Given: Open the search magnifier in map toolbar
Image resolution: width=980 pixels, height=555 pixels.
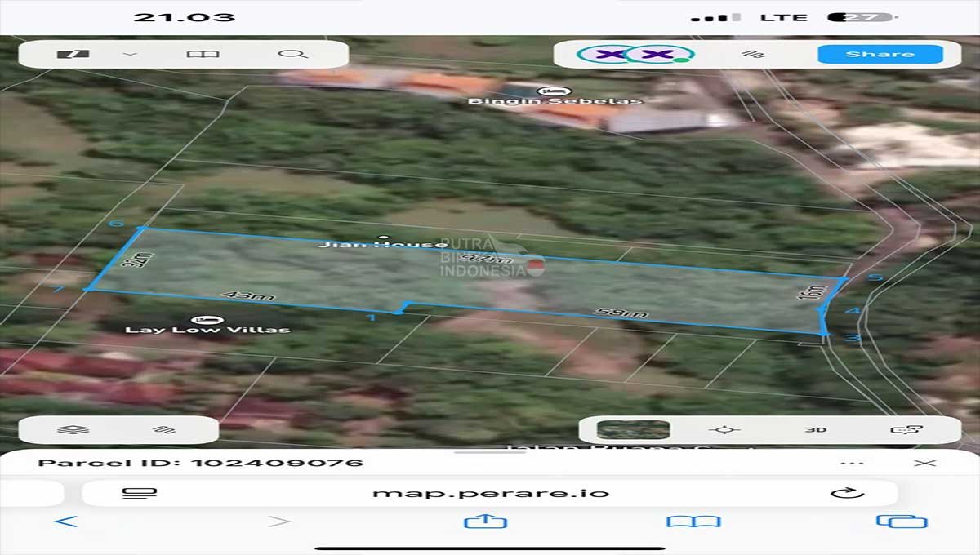Looking at the screenshot, I should pyautogui.click(x=292, y=55).
